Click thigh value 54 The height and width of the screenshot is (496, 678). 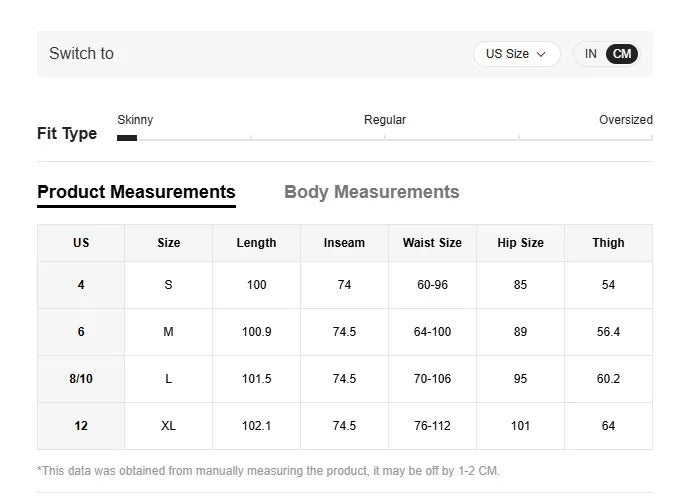coord(608,285)
